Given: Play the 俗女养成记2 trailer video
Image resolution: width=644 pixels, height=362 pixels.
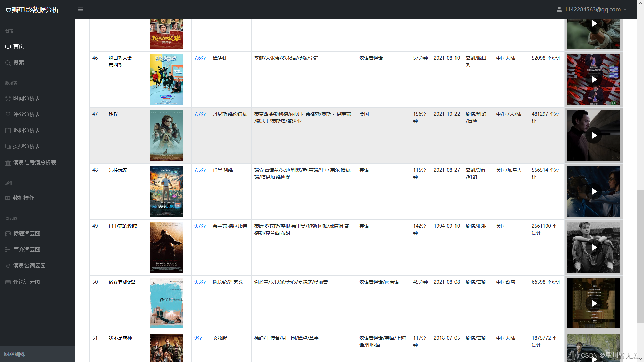Looking at the screenshot, I should click(x=594, y=303).
